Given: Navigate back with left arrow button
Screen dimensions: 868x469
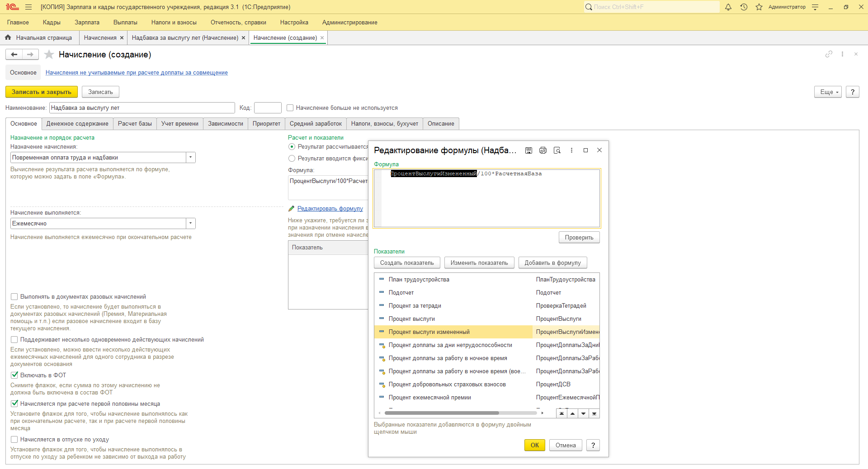Looking at the screenshot, I should point(14,54).
